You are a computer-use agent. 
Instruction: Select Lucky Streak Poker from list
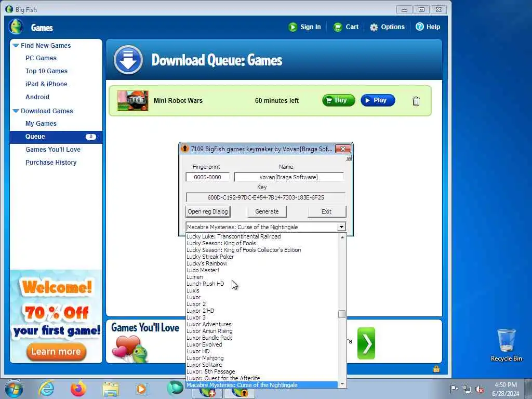pos(262,257)
